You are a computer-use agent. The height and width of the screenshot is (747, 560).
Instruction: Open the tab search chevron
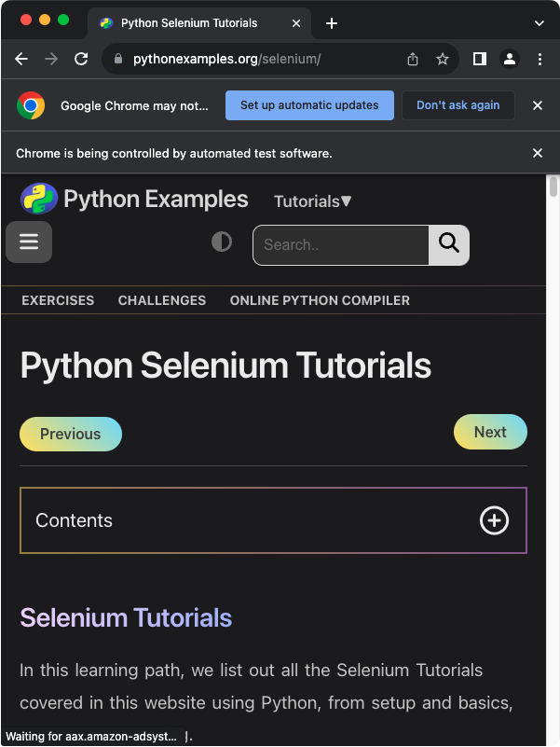coord(540,23)
